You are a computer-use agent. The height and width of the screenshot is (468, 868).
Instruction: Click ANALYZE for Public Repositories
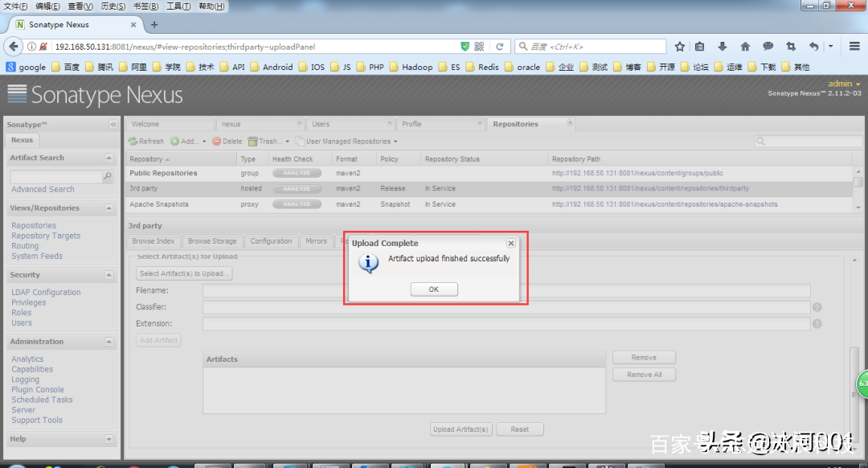(x=297, y=174)
